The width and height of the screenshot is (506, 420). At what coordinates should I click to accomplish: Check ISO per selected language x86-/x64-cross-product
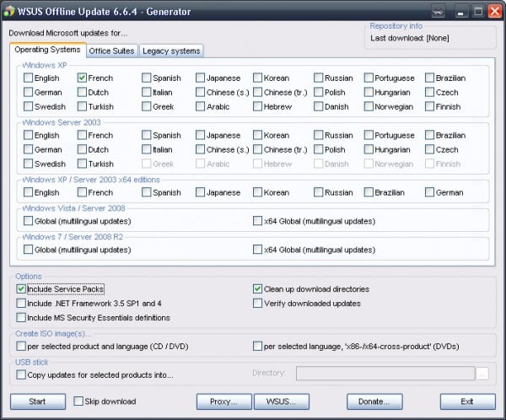click(x=257, y=346)
